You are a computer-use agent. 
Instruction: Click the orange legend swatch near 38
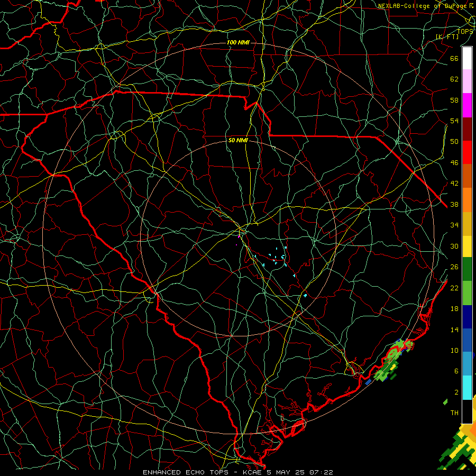point(467,200)
